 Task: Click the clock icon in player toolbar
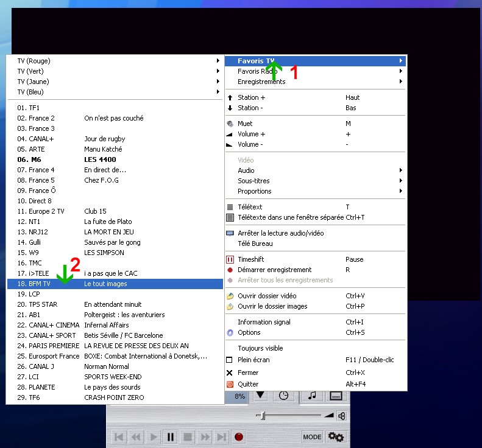283,396
